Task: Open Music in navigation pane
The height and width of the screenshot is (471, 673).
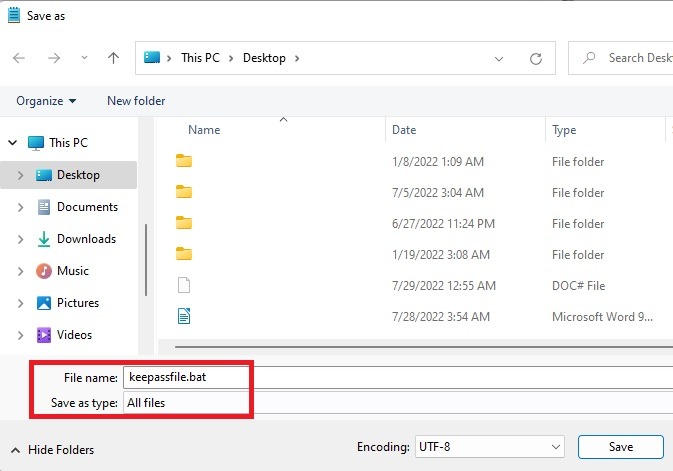Action: point(73,271)
